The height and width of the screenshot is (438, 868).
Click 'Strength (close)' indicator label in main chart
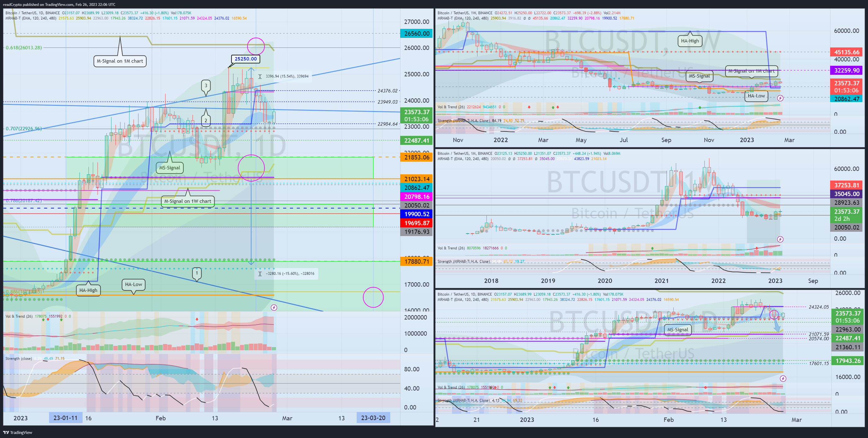click(19, 359)
